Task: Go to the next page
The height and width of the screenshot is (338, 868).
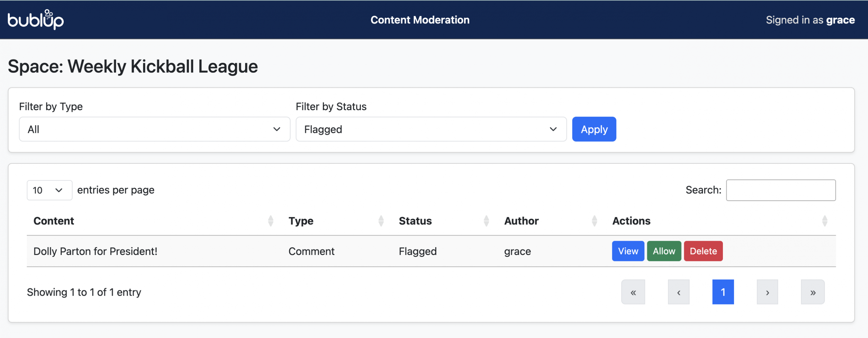Action: [767, 292]
